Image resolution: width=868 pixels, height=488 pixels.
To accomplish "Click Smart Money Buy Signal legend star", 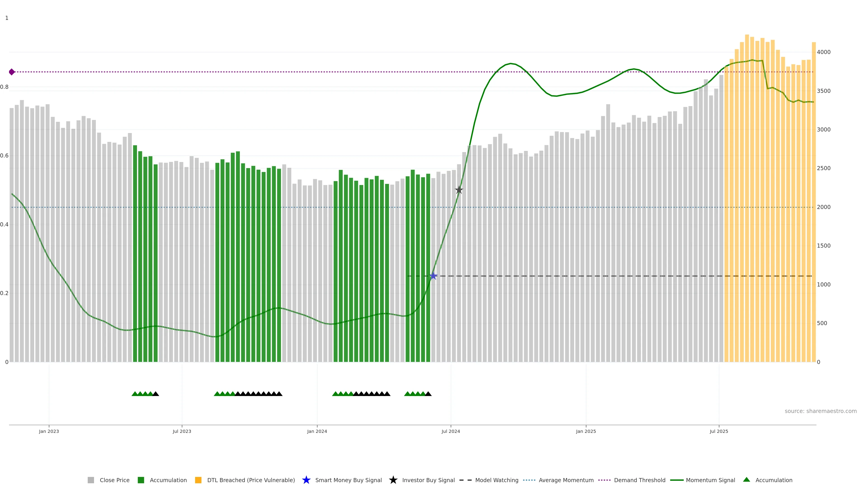I will (x=306, y=480).
